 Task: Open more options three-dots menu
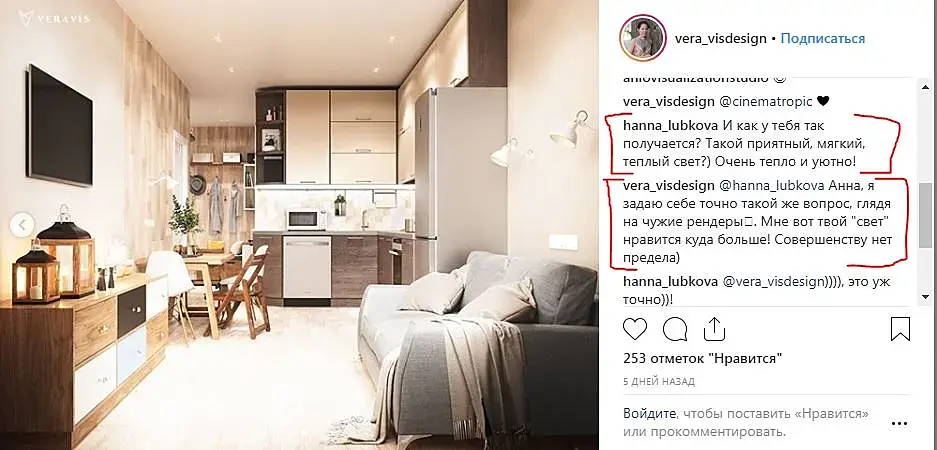[x=899, y=423]
